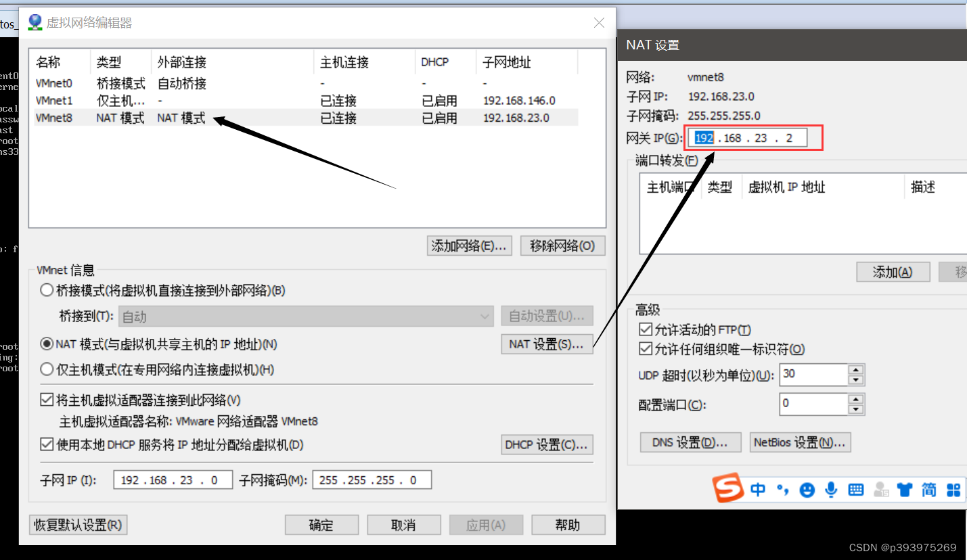
Task: Click 添加网络(E)... button
Action: coord(470,246)
